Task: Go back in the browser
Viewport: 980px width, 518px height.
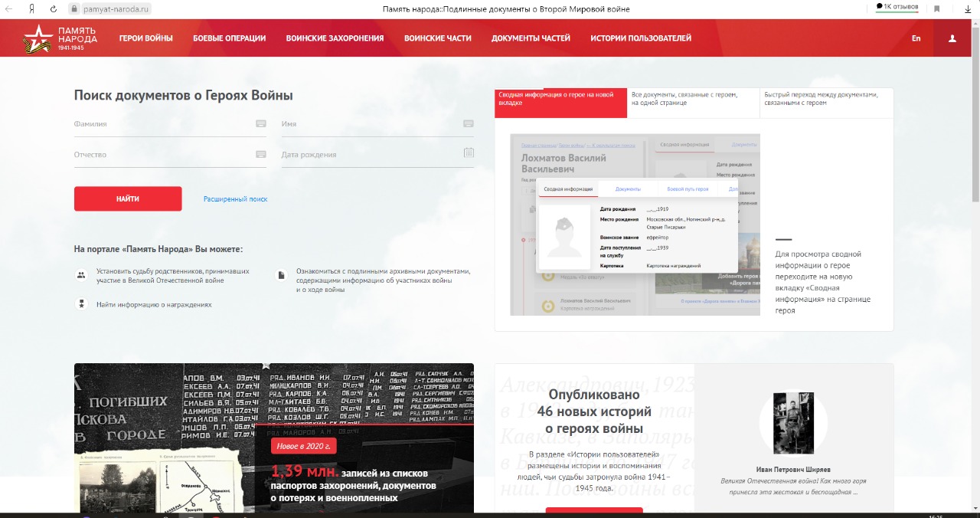Action: click(8, 8)
